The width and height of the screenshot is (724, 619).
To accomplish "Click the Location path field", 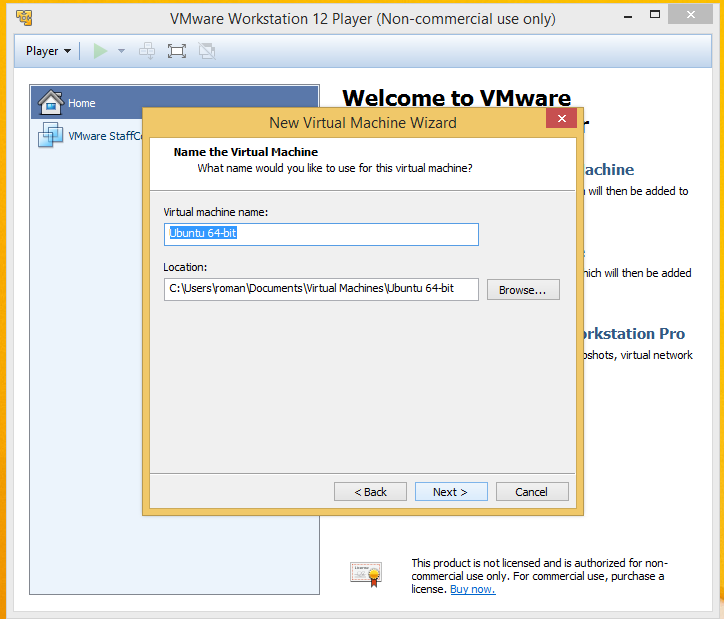I will pos(321,289).
